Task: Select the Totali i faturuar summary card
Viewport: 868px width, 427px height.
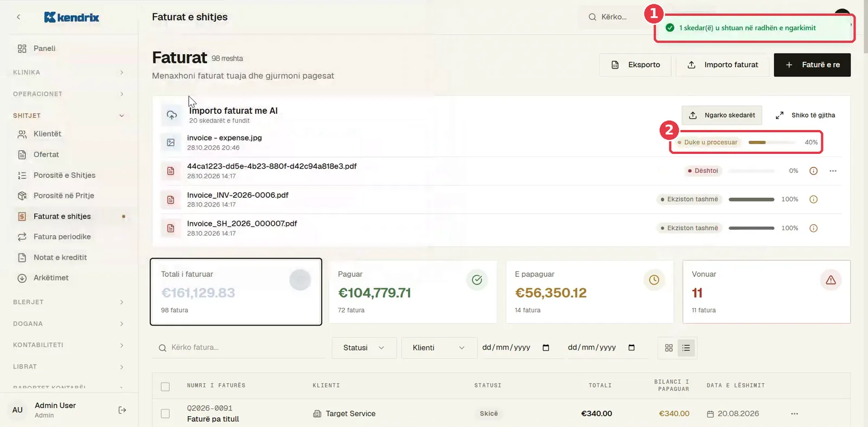Action: pyautogui.click(x=236, y=292)
